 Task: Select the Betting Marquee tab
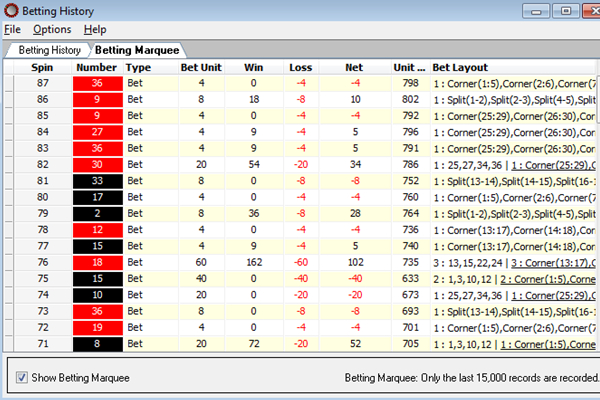tap(137, 49)
